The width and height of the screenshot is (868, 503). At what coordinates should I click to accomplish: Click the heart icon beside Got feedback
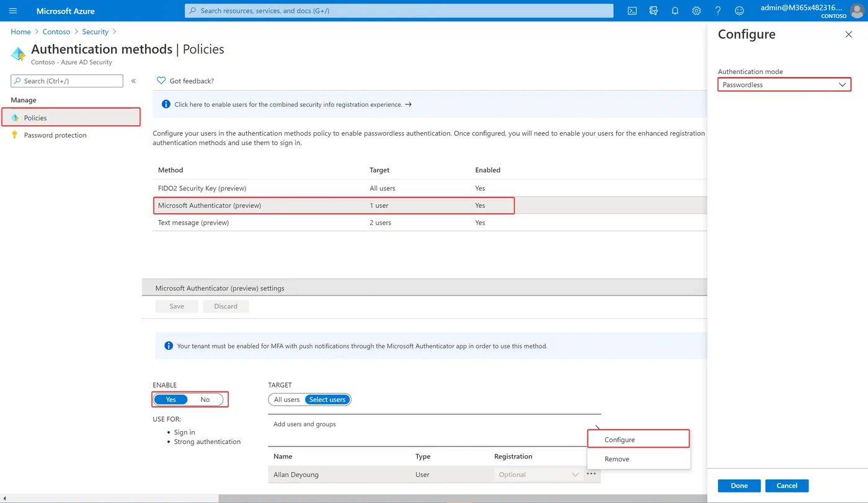tap(161, 81)
